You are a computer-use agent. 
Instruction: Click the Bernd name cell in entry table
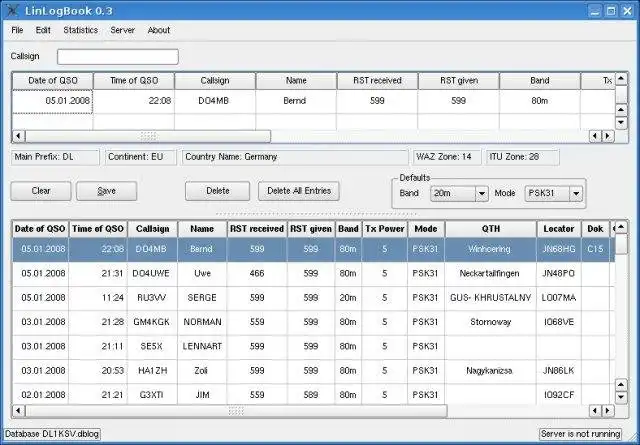point(296,101)
